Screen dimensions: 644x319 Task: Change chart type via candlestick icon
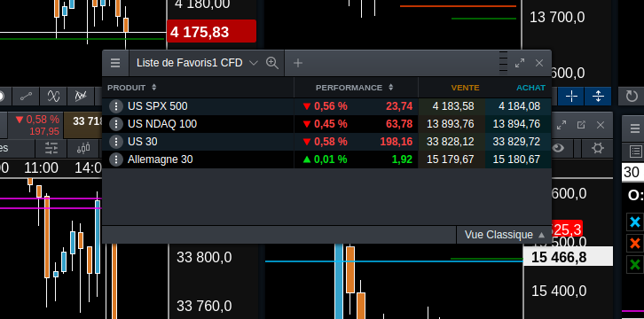[83, 149]
